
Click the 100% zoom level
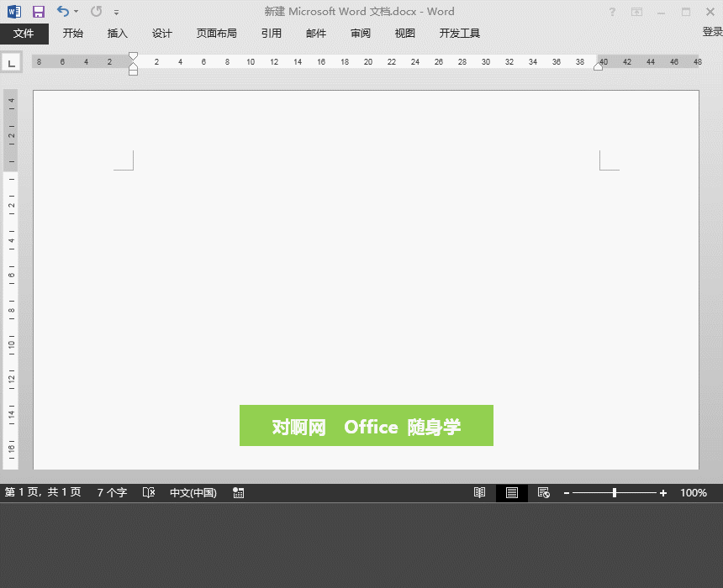(x=694, y=492)
